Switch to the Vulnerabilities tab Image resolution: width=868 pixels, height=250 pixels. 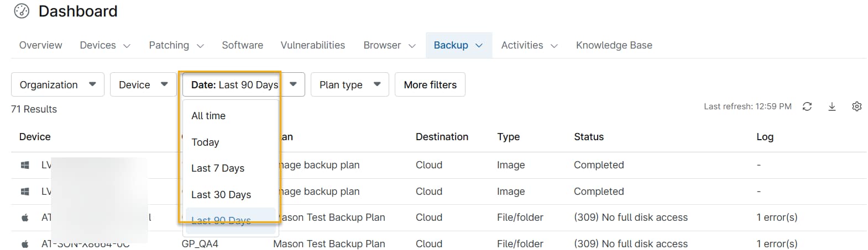click(x=312, y=45)
